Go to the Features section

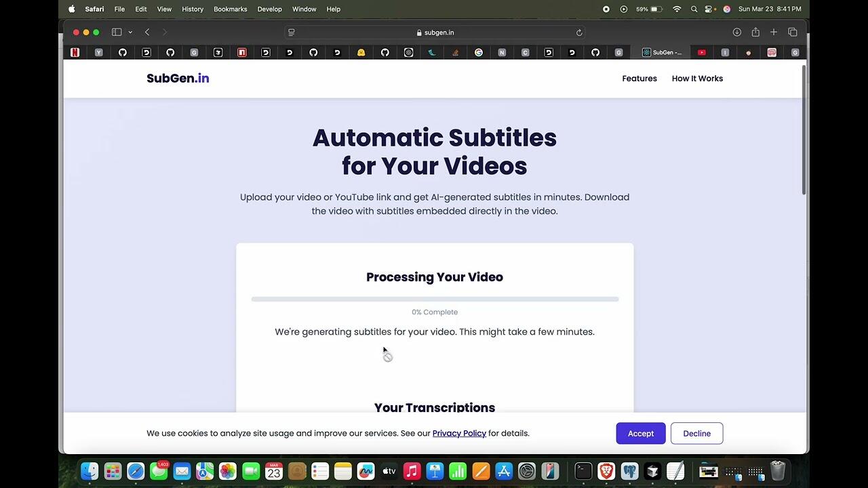point(639,79)
